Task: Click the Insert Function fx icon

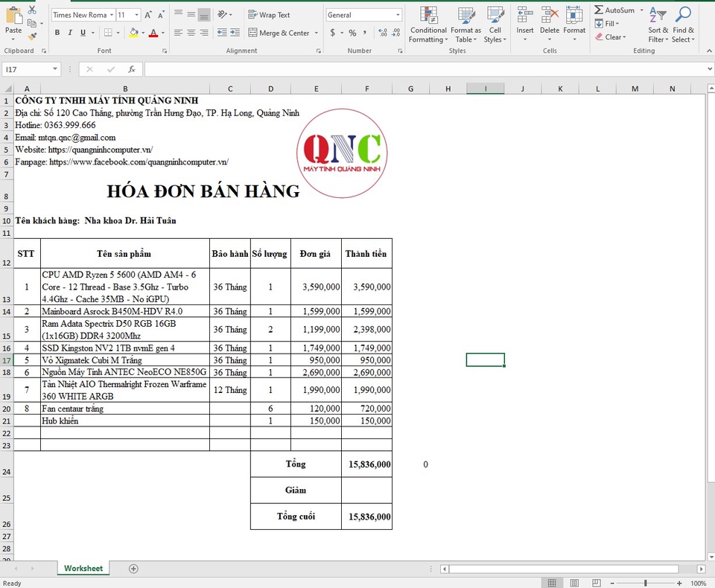Action: point(131,69)
